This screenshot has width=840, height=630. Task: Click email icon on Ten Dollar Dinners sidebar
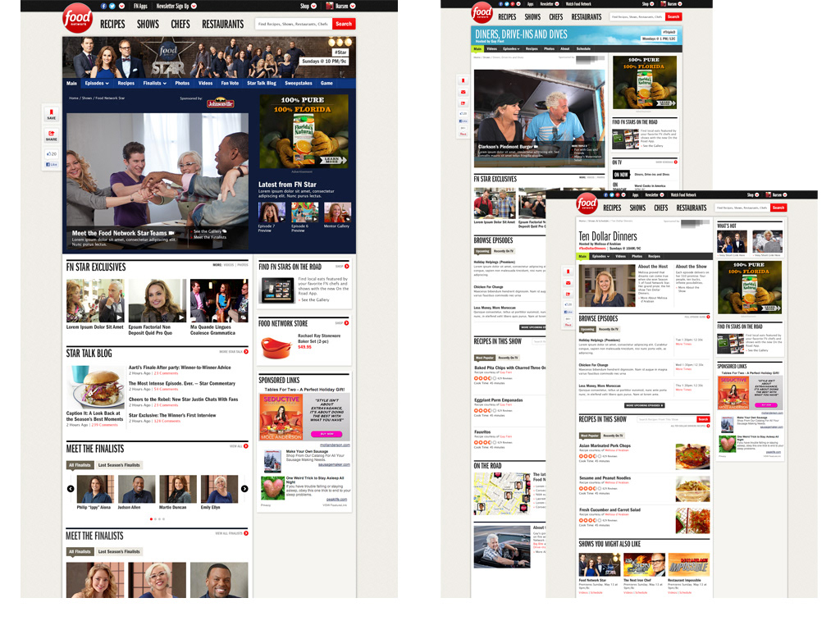click(x=568, y=283)
